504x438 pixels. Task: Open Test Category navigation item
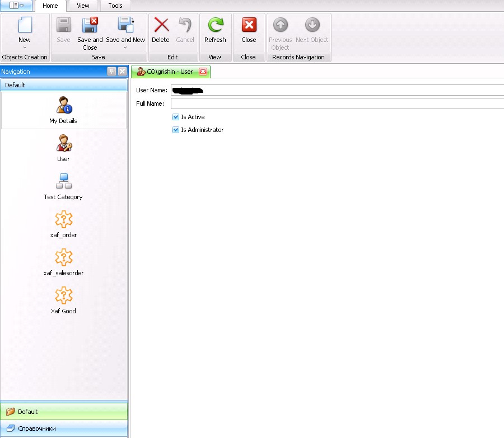[x=64, y=186]
